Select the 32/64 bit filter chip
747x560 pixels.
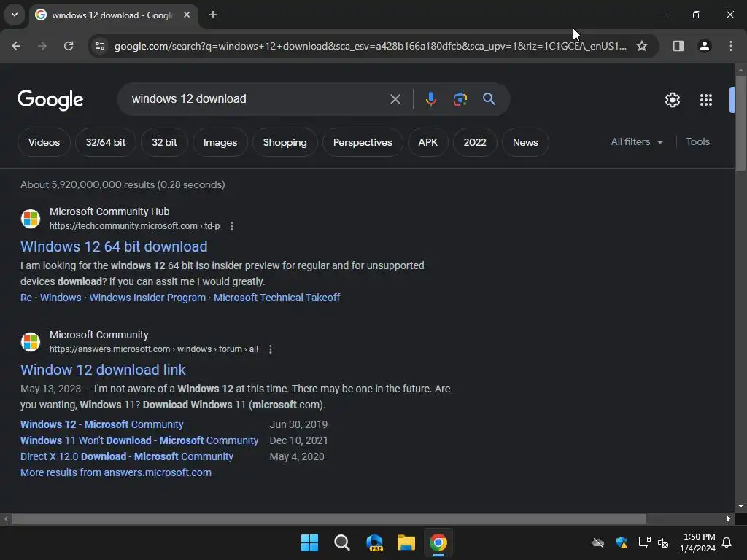(106, 142)
